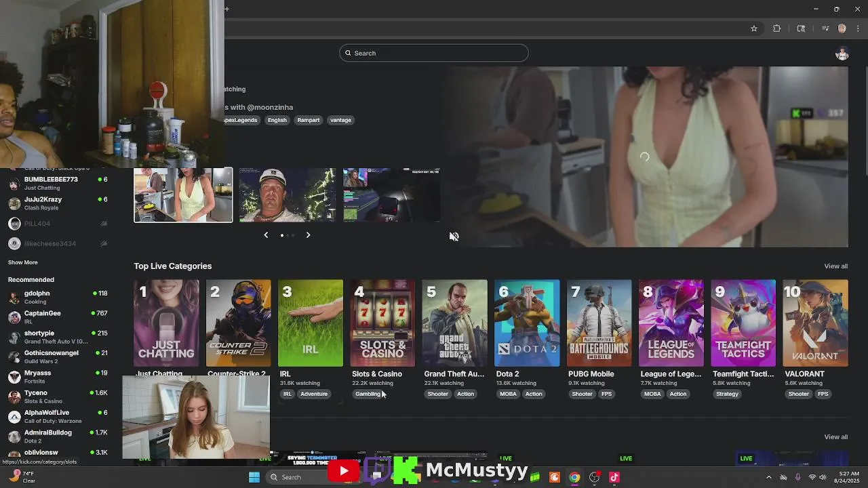Open recommended channel gdolphn

(58, 297)
